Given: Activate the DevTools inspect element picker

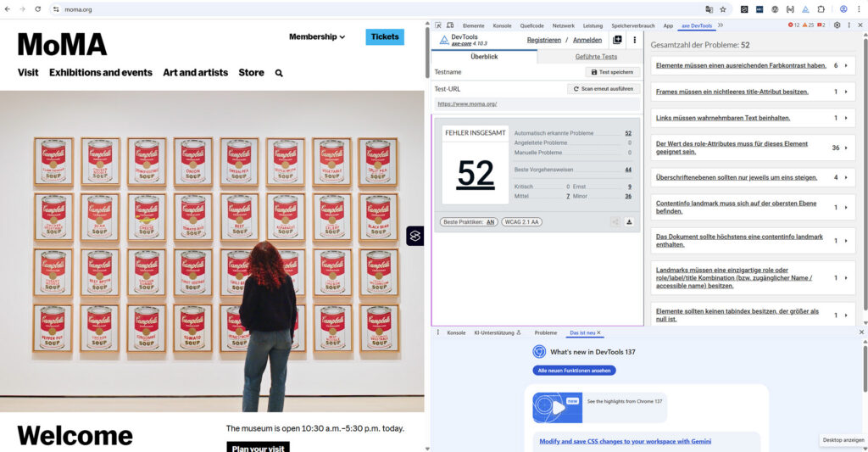Looking at the screenshot, I should pyautogui.click(x=438, y=25).
